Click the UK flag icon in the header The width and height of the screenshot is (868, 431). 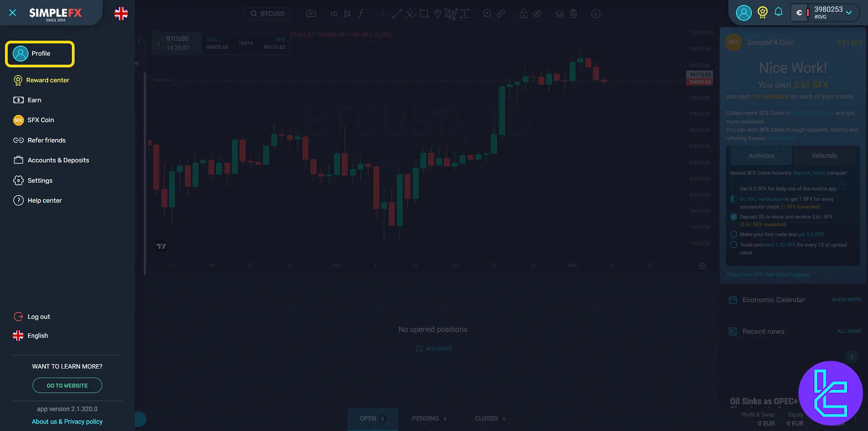(121, 14)
